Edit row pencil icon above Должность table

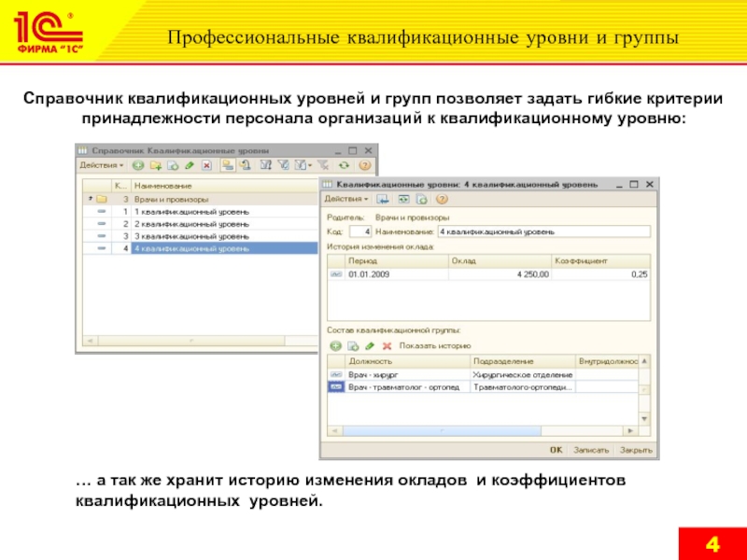point(370,346)
